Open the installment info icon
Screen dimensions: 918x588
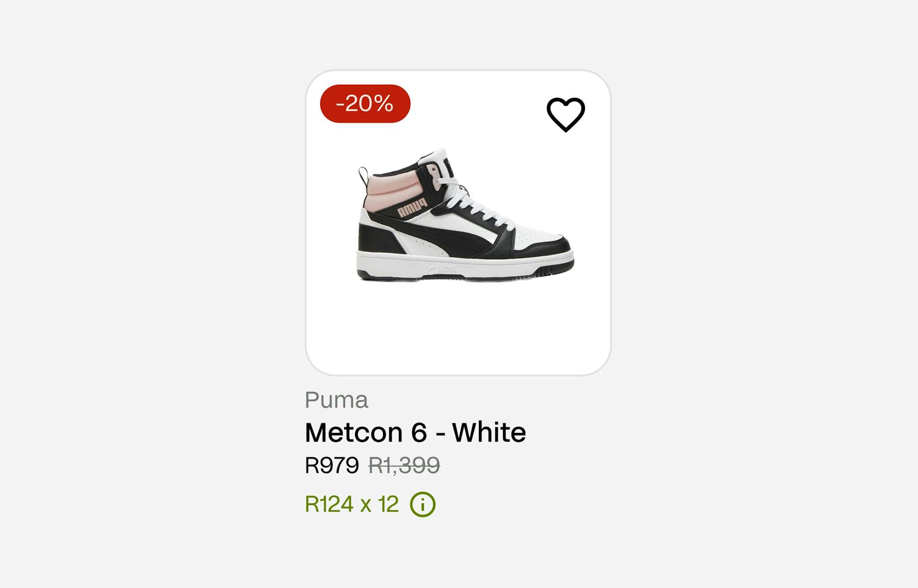(x=423, y=504)
